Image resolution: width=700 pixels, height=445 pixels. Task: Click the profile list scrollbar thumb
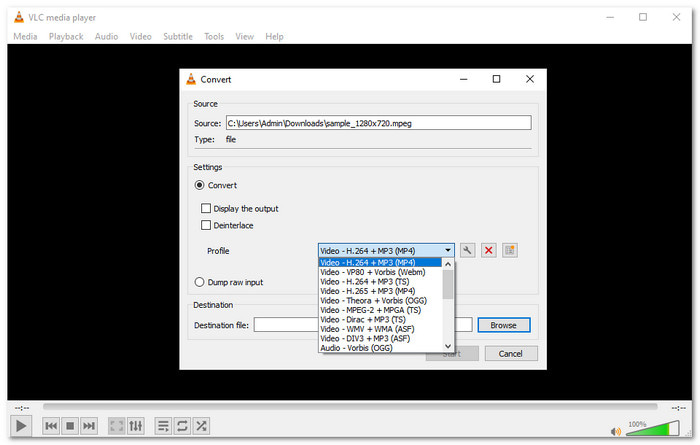[x=448, y=284]
